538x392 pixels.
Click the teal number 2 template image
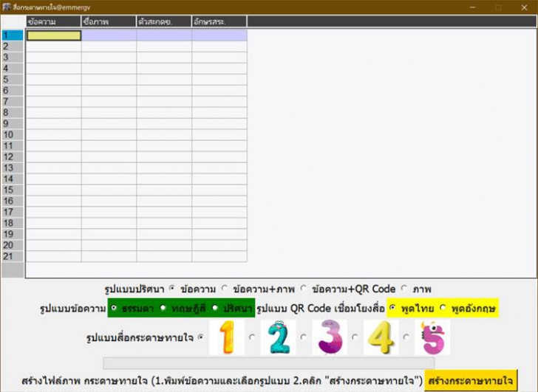point(279,337)
